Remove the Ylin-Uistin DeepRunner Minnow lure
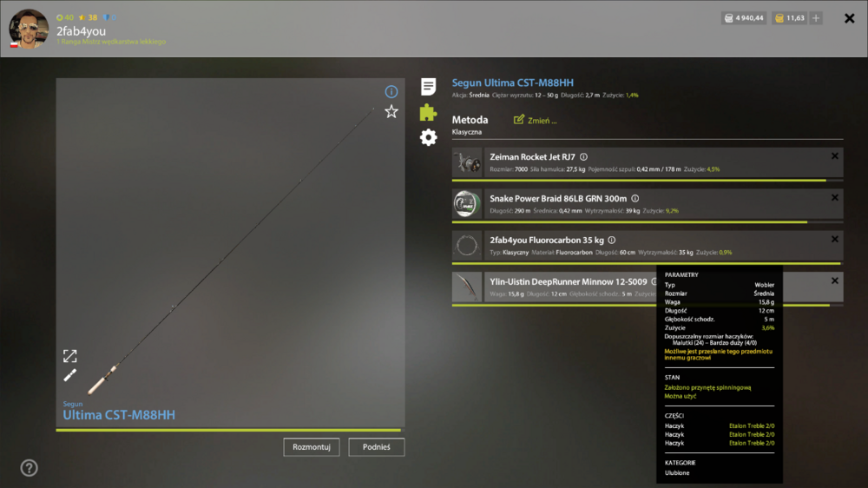 click(835, 280)
